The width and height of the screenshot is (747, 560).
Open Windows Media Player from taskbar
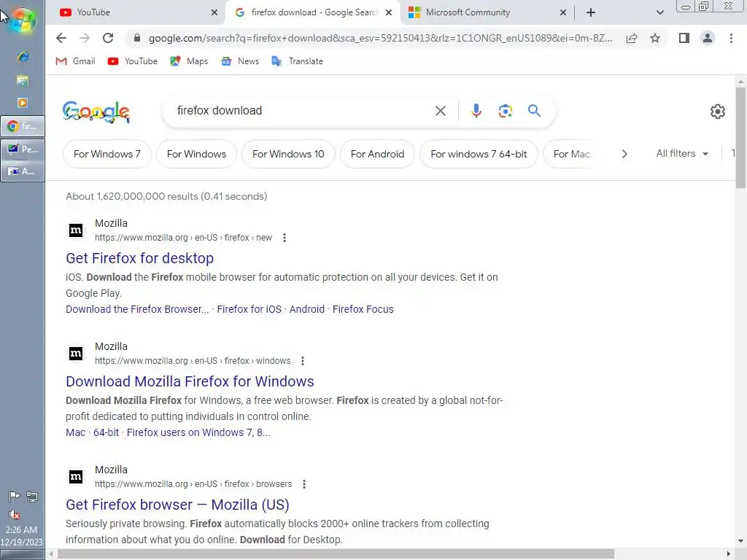(23, 102)
